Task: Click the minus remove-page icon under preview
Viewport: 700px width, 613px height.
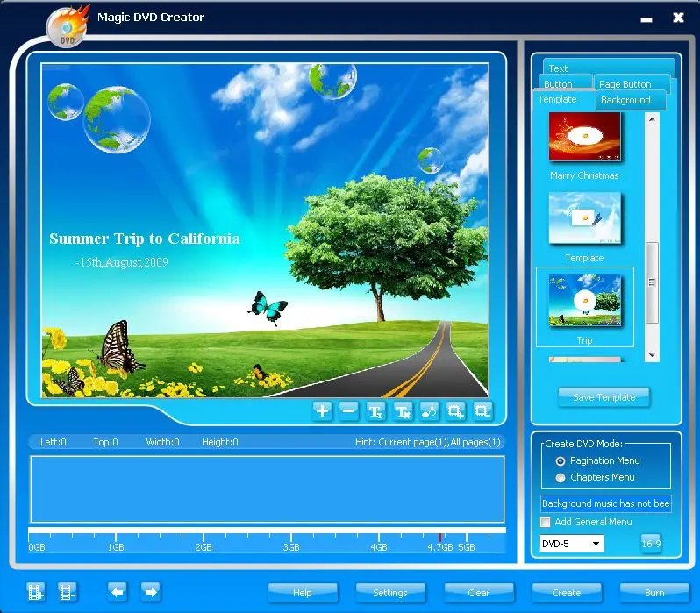Action: 349,410
